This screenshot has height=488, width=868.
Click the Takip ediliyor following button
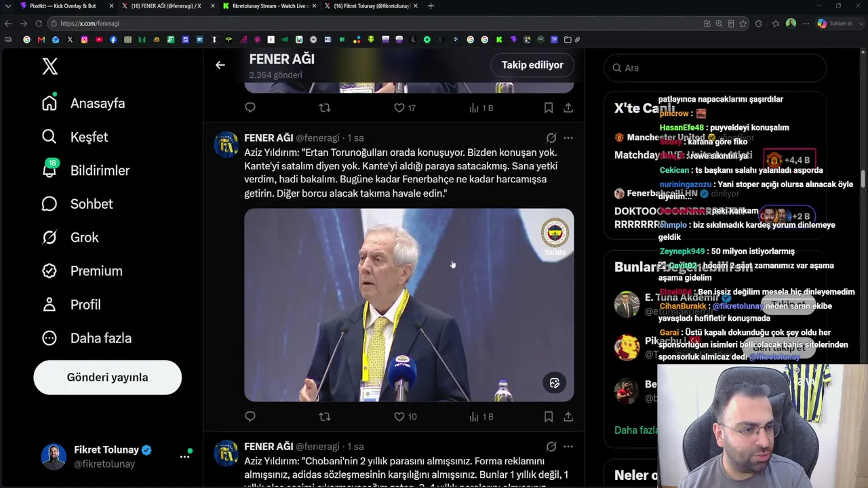click(532, 65)
